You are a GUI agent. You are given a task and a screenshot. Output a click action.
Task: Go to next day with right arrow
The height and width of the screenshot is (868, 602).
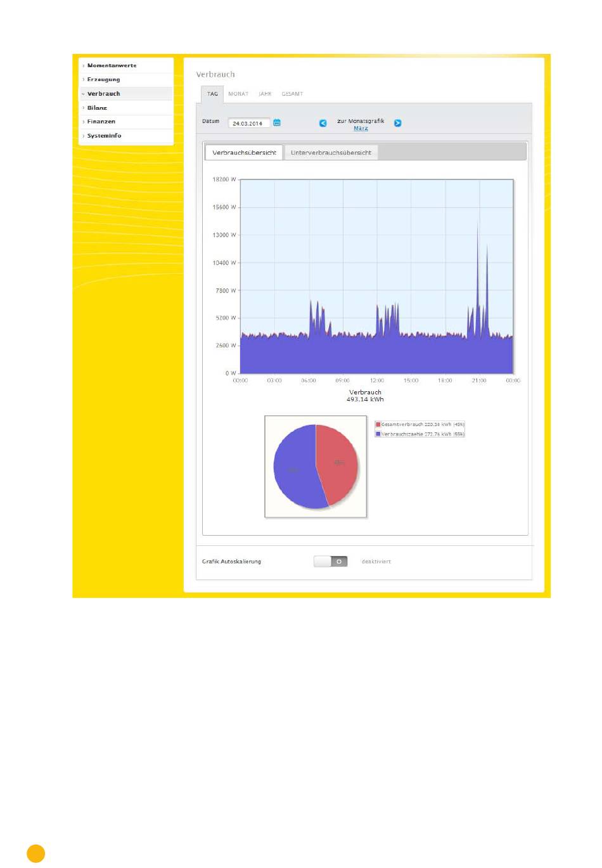click(398, 123)
